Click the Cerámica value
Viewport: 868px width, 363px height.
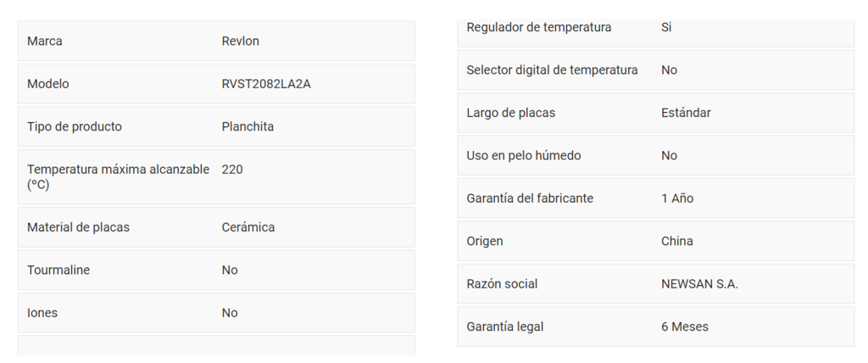tap(248, 227)
